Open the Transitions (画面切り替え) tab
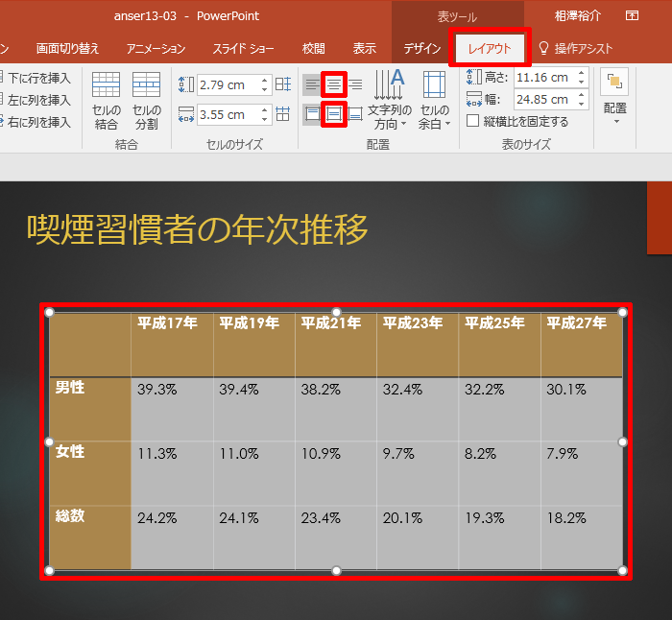The width and height of the screenshot is (672, 620). pyautogui.click(x=67, y=48)
